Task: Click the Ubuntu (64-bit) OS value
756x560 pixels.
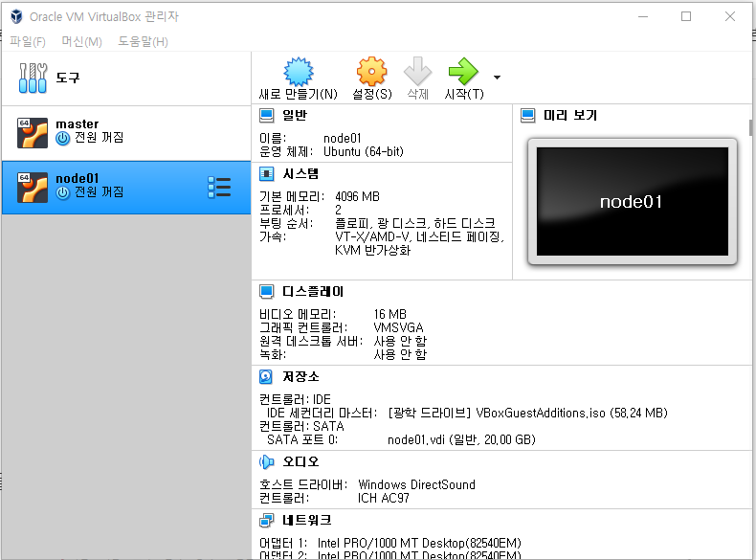Action: click(363, 152)
